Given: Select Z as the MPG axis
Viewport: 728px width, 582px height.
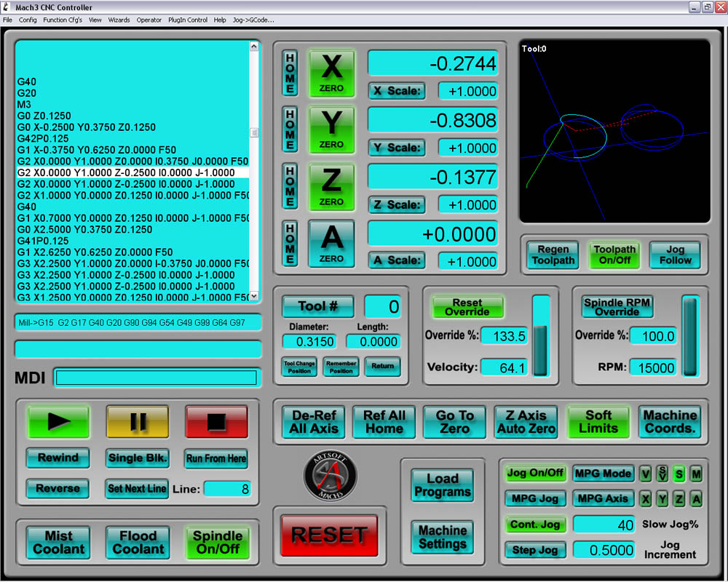Looking at the screenshot, I should (x=679, y=499).
